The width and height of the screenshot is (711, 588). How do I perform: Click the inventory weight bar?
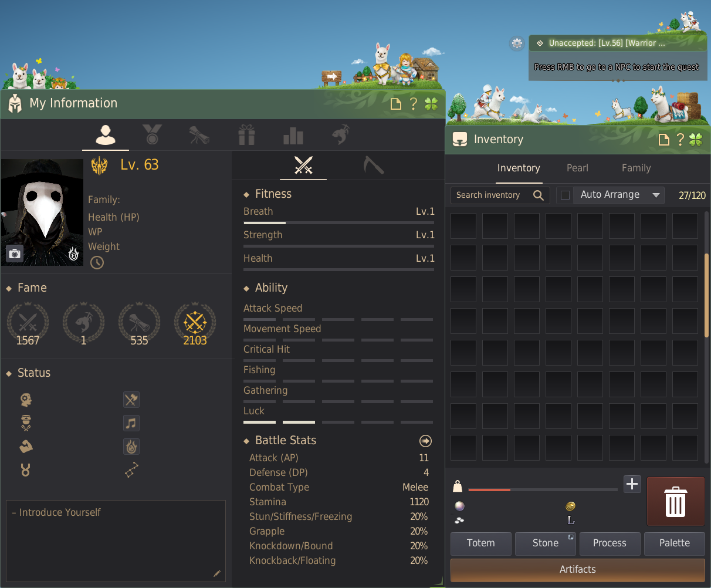coord(543,489)
